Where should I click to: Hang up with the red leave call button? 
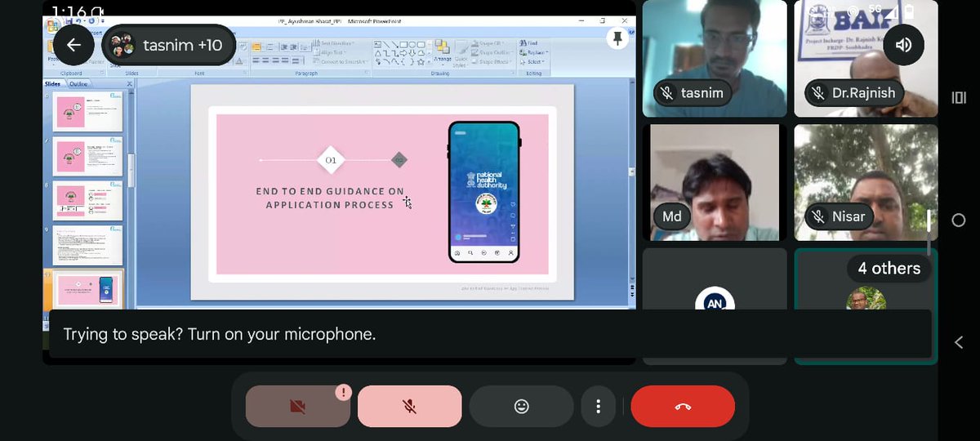(683, 407)
